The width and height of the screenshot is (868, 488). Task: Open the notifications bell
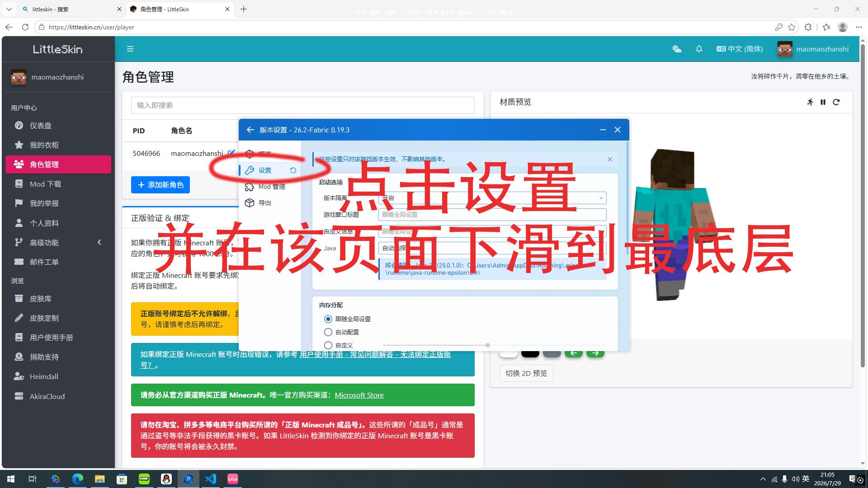pyautogui.click(x=699, y=49)
